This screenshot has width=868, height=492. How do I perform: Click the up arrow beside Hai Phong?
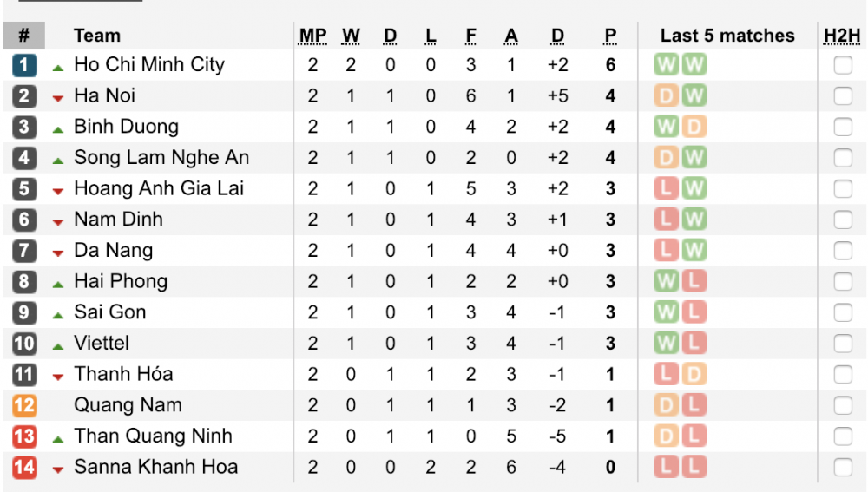[58, 284]
